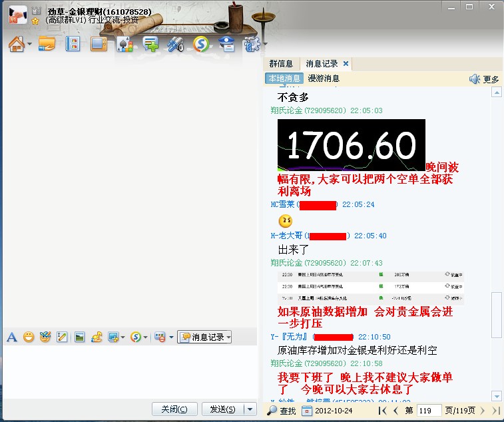Screen dimensions: 504x422
Task: Click the group home icon
Action: [16, 45]
